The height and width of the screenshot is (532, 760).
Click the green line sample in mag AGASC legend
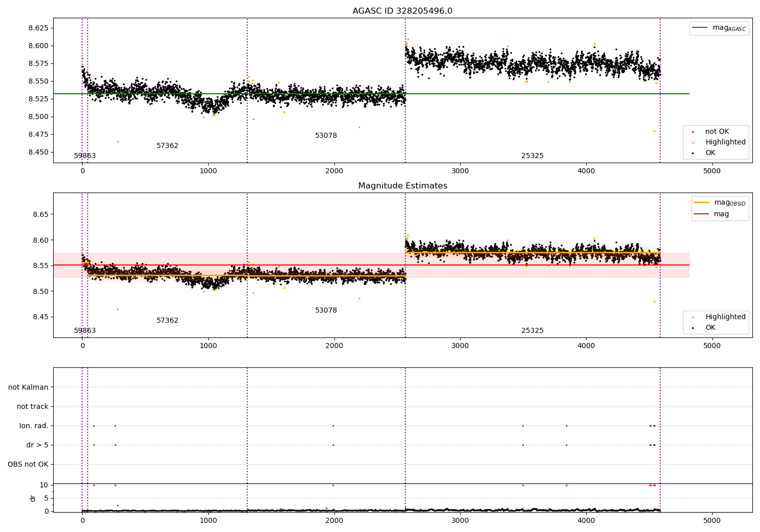700,28
